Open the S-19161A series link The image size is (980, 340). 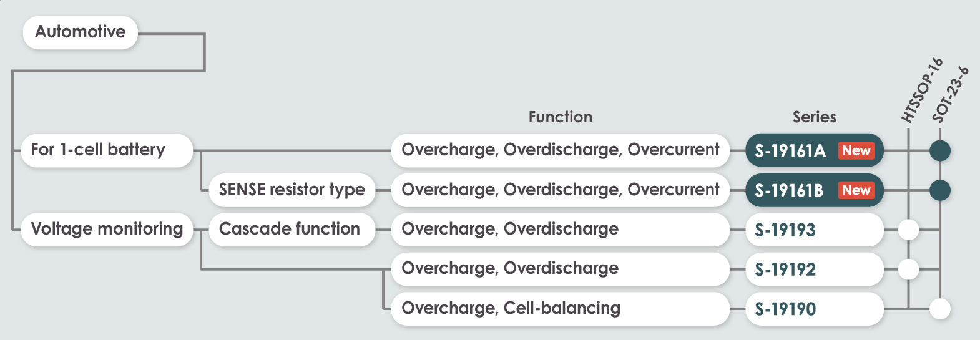tap(791, 150)
